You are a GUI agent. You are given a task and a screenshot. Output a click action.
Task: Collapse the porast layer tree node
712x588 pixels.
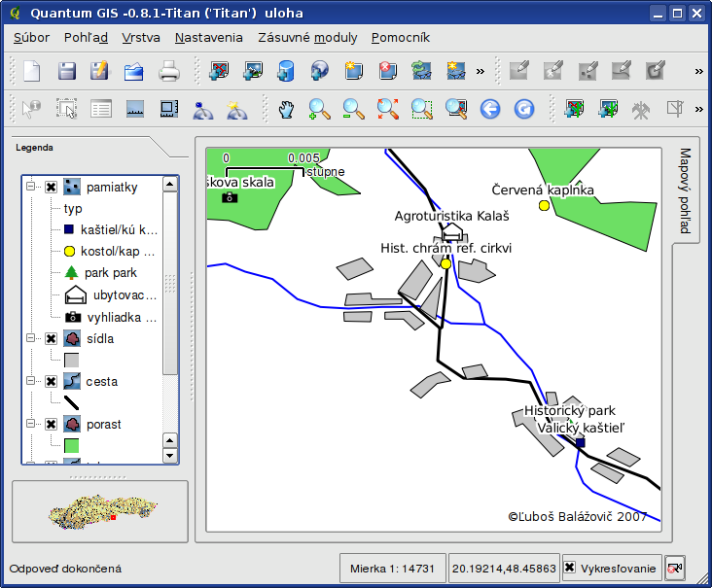(30, 424)
